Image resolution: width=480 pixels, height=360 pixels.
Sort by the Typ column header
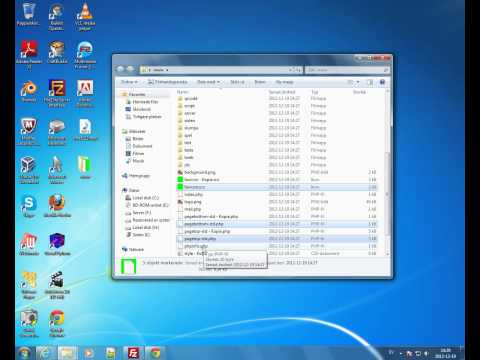[x=315, y=92]
